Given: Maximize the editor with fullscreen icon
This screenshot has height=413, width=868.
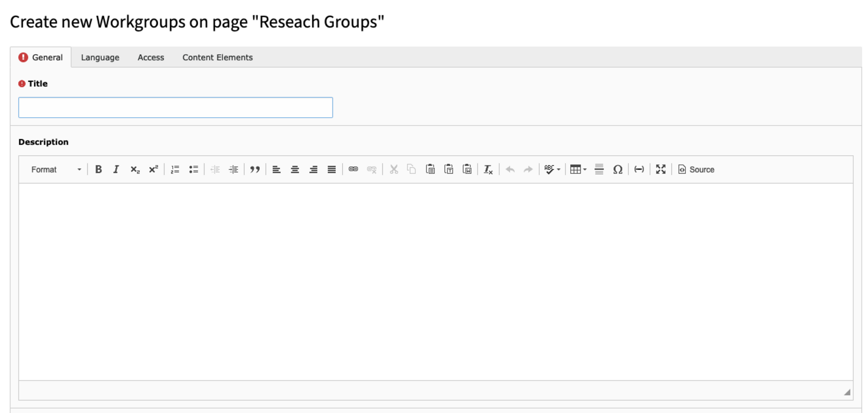Looking at the screenshot, I should click(x=660, y=169).
